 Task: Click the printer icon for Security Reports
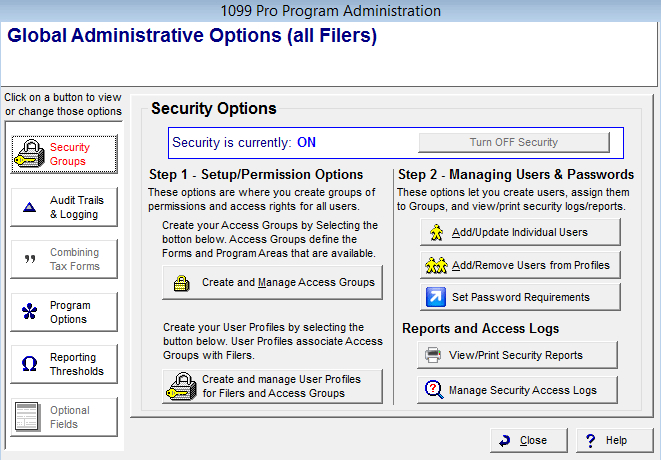click(x=434, y=355)
